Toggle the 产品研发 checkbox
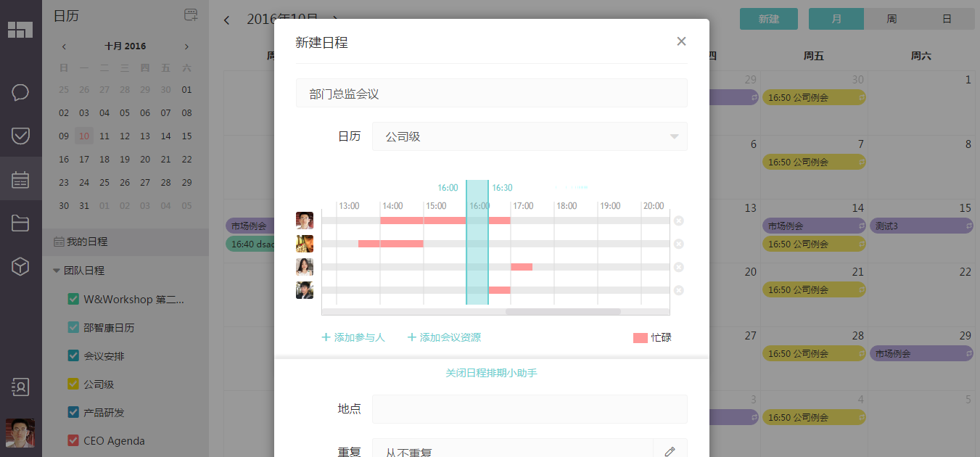980x457 pixels. 73,412
